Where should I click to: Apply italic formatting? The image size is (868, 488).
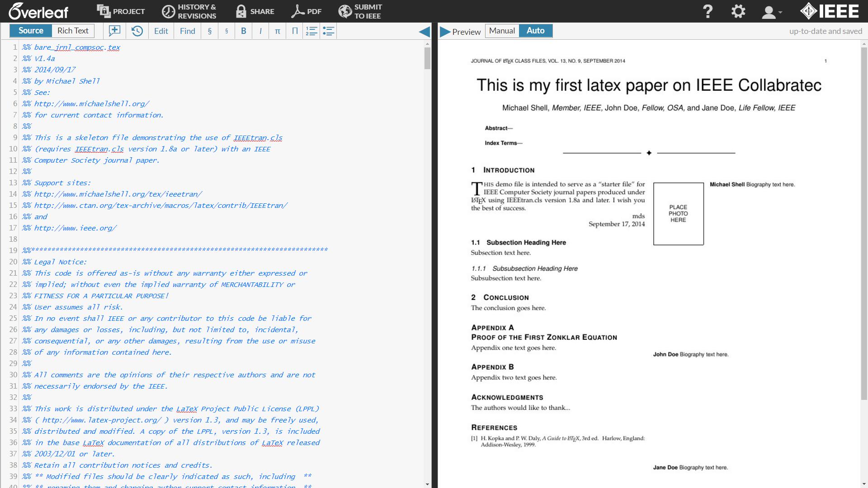click(260, 31)
